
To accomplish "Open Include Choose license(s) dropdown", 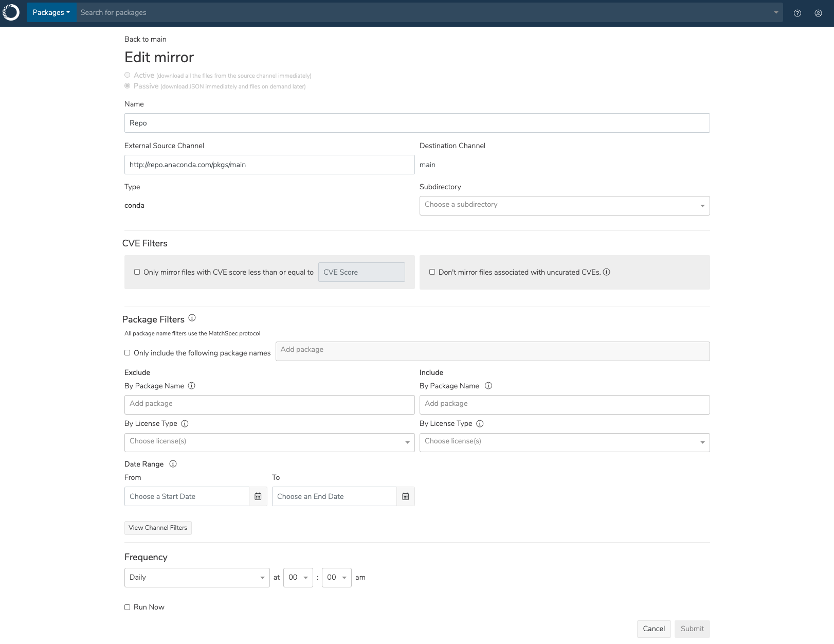I will coord(565,442).
